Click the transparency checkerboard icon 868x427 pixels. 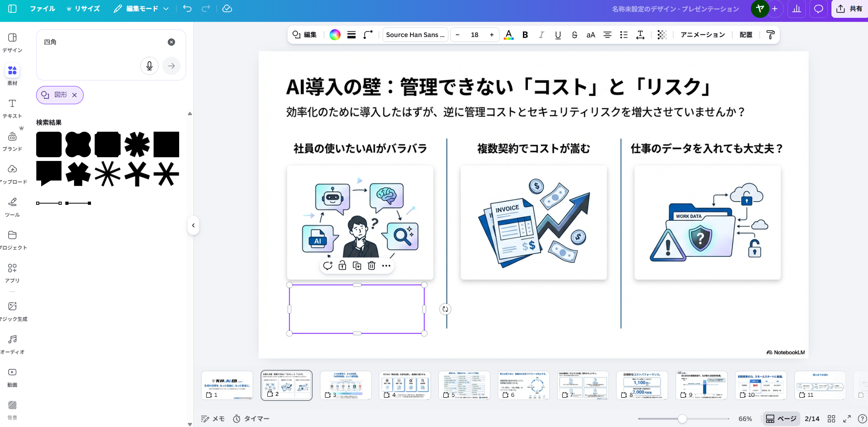tap(662, 35)
